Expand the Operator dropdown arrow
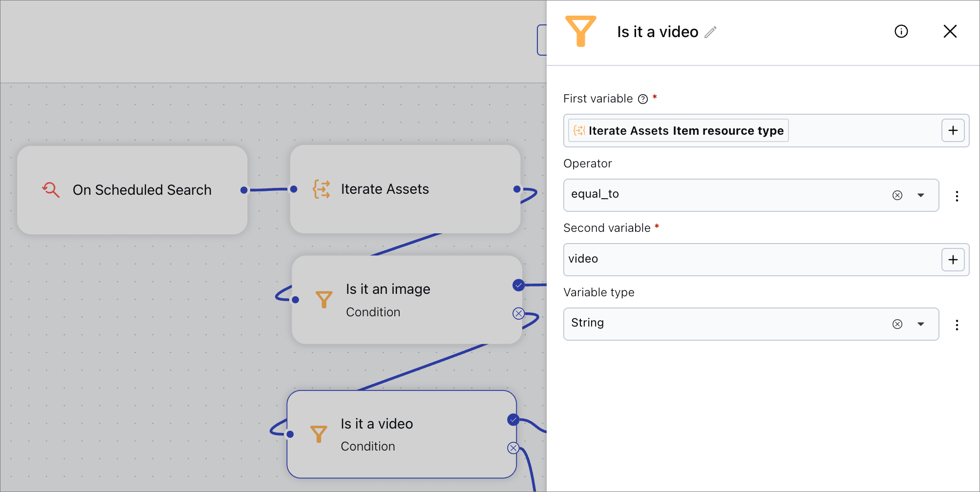This screenshot has width=980, height=492. point(921,195)
